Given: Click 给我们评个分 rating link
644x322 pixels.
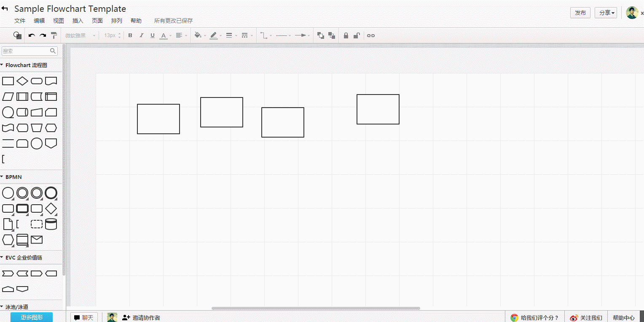Looking at the screenshot, I should click(534, 318).
